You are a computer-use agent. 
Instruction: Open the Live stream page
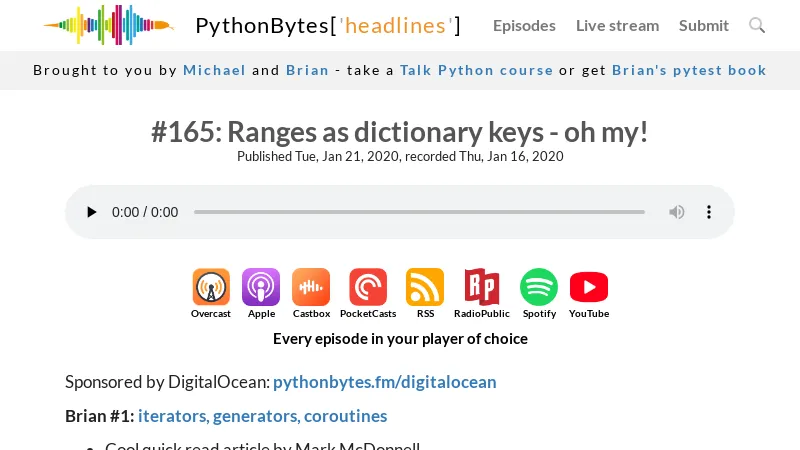[617, 25]
